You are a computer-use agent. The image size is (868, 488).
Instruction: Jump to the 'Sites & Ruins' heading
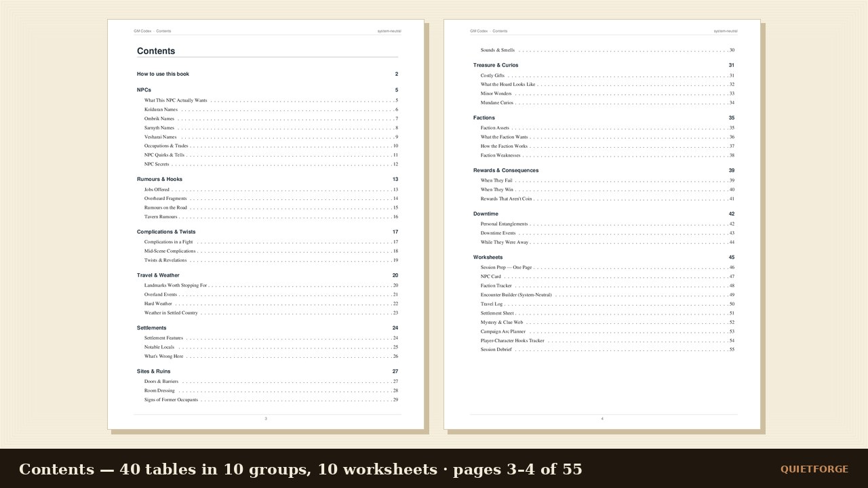tap(267, 371)
